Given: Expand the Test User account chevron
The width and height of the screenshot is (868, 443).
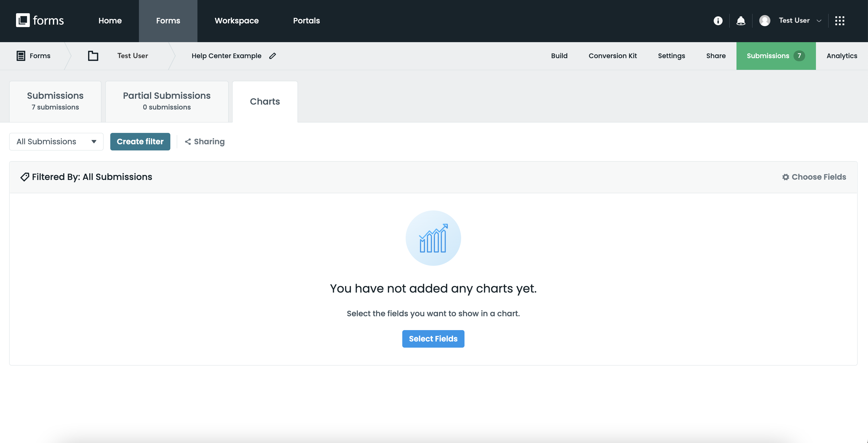Looking at the screenshot, I should [x=819, y=21].
